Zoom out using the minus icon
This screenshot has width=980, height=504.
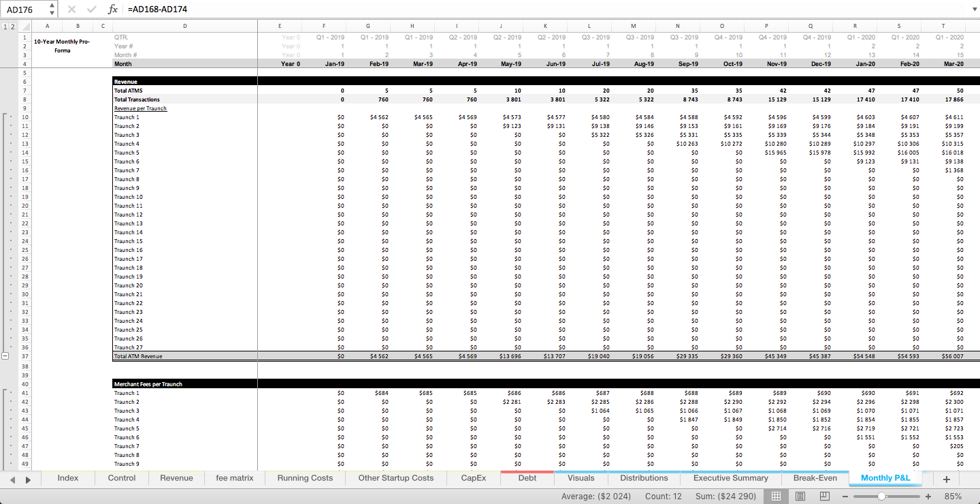[x=844, y=497]
